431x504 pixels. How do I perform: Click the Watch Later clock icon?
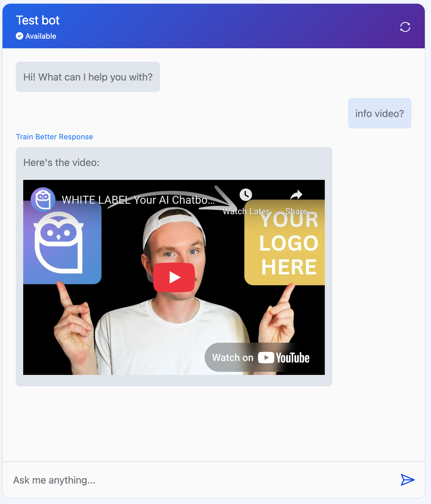(x=246, y=195)
